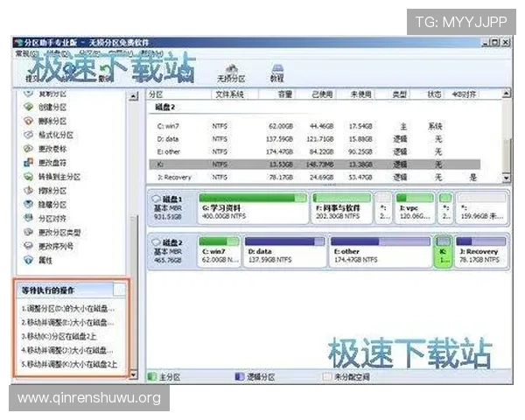525x420 pixels.
Task: Select the C: win7 row in the partition list
Action: tap(315, 126)
